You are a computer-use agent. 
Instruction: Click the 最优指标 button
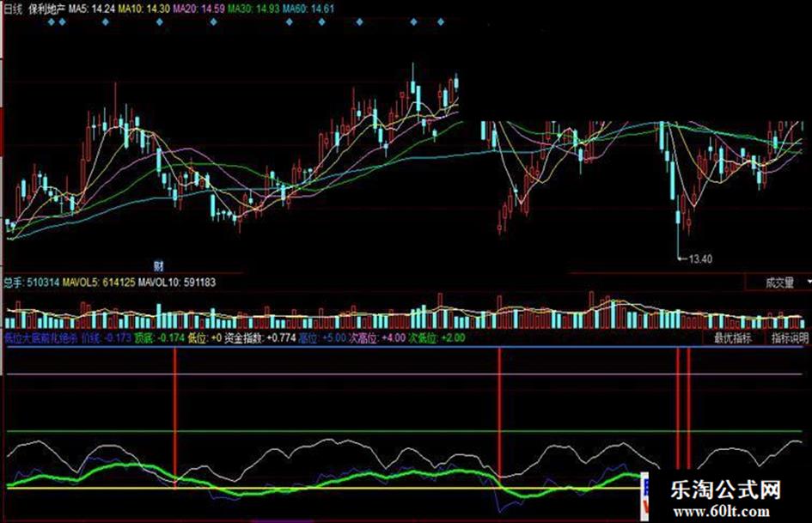(733, 338)
